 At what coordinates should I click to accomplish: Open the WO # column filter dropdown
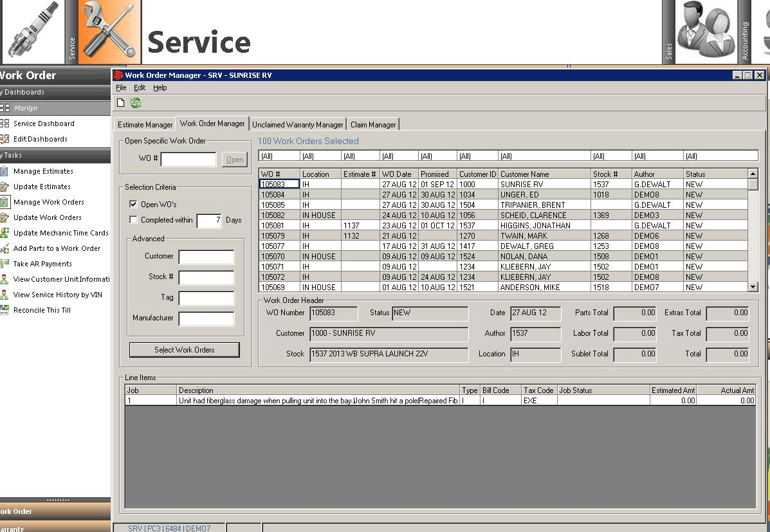pos(279,155)
